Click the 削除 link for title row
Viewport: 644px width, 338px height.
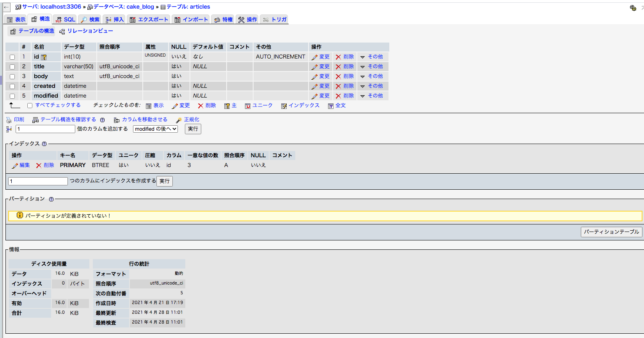[349, 66]
